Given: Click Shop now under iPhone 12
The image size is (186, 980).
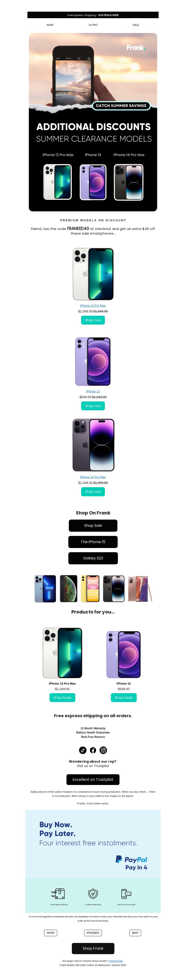Looking at the screenshot, I should point(93,406).
